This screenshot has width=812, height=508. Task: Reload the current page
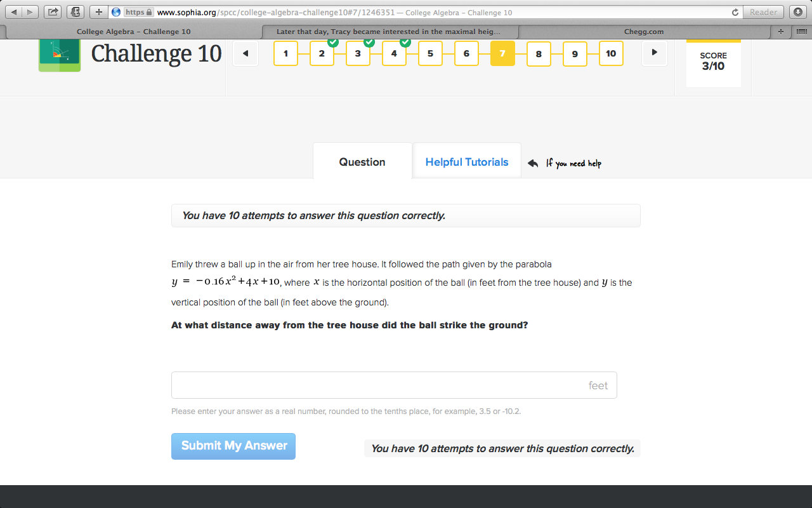[x=735, y=12]
